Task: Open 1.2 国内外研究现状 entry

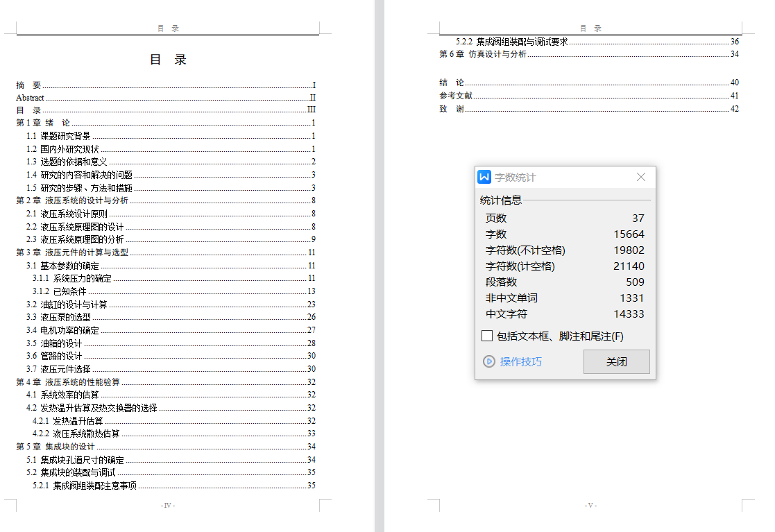Action: click(x=171, y=148)
